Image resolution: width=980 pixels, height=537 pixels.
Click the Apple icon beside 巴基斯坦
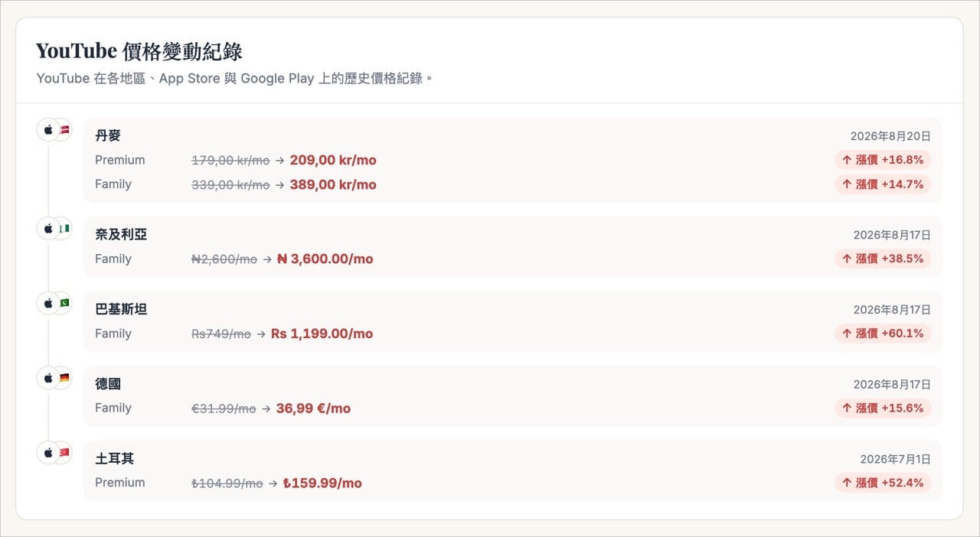[x=48, y=303]
